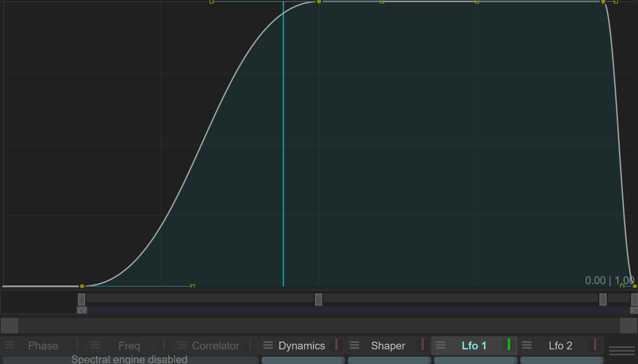
Task: Click the first point slider handle below graph
Action: tap(82, 300)
